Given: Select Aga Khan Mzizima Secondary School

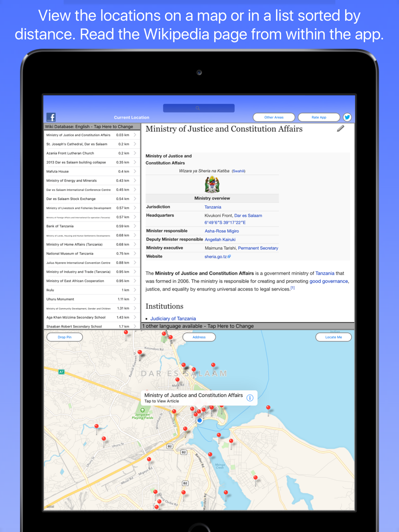Looking at the screenshot, I should tap(92, 317).
